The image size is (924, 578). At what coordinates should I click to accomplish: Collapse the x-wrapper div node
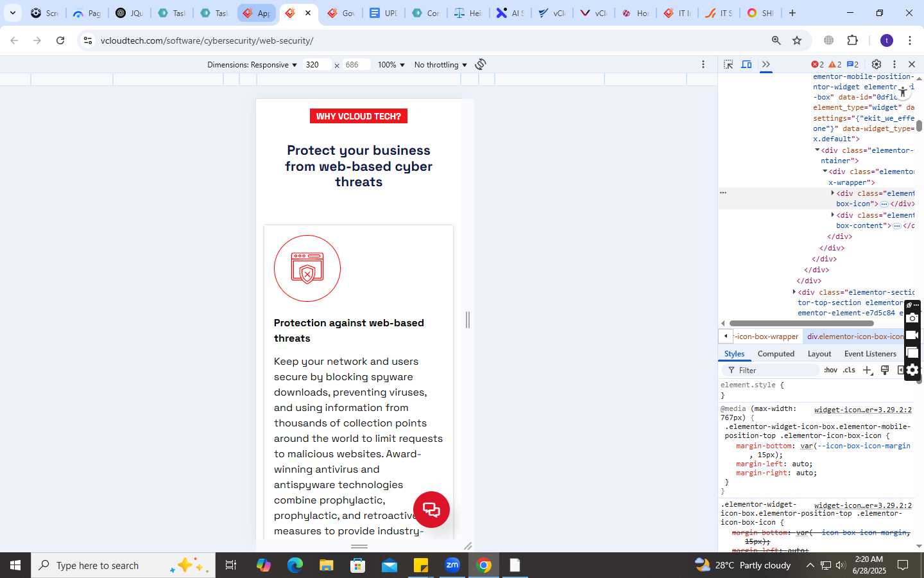pos(825,171)
